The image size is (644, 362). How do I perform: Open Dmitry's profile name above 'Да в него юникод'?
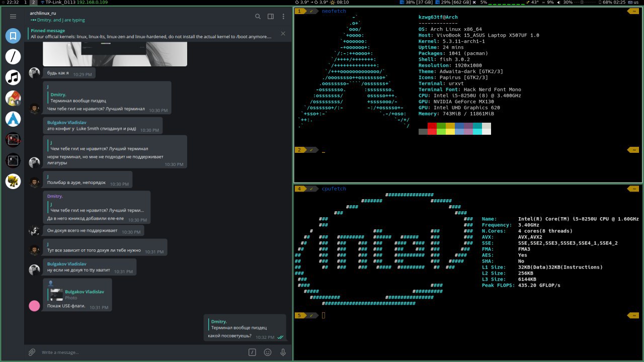pos(55,196)
